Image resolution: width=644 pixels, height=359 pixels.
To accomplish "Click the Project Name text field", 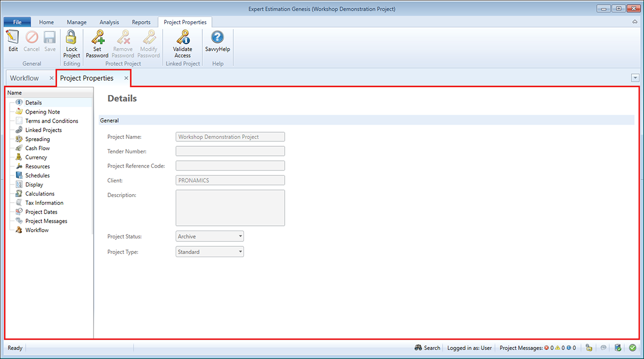I will [230, 137].
